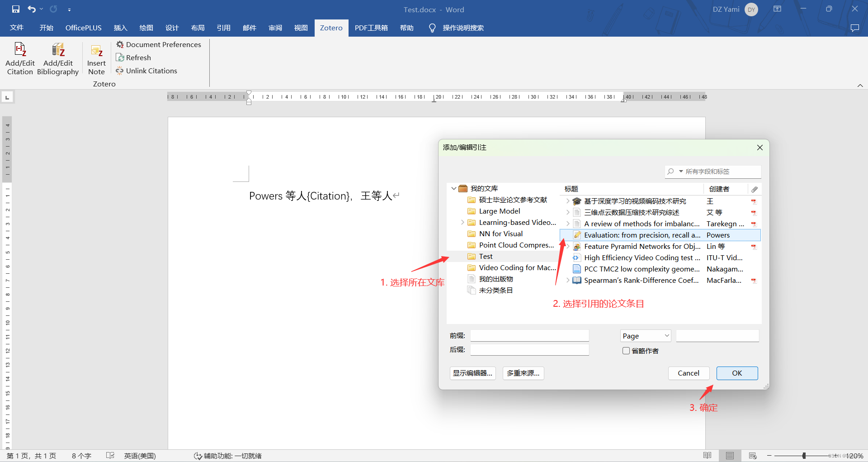This screenshot has width=868, height=462.
Task: Click the 英语(美国) language status
Action: click(x=140, y=456)
